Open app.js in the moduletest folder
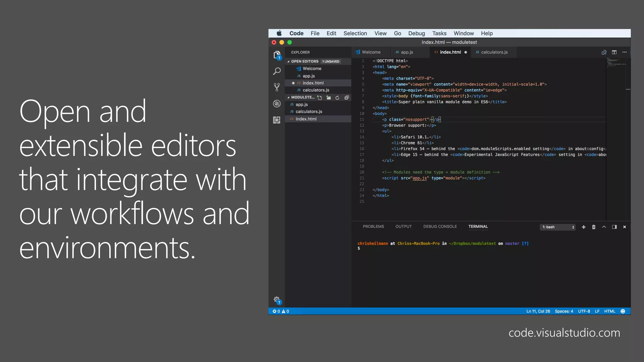This screenshot has width=644, height=362. (x=318, y=105)
